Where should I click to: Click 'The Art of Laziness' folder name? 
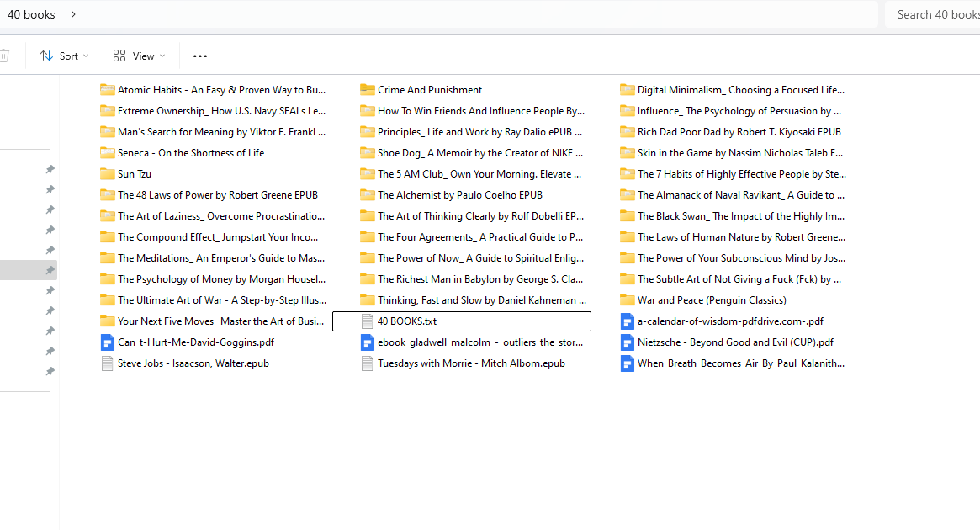(x=221, y=216)
